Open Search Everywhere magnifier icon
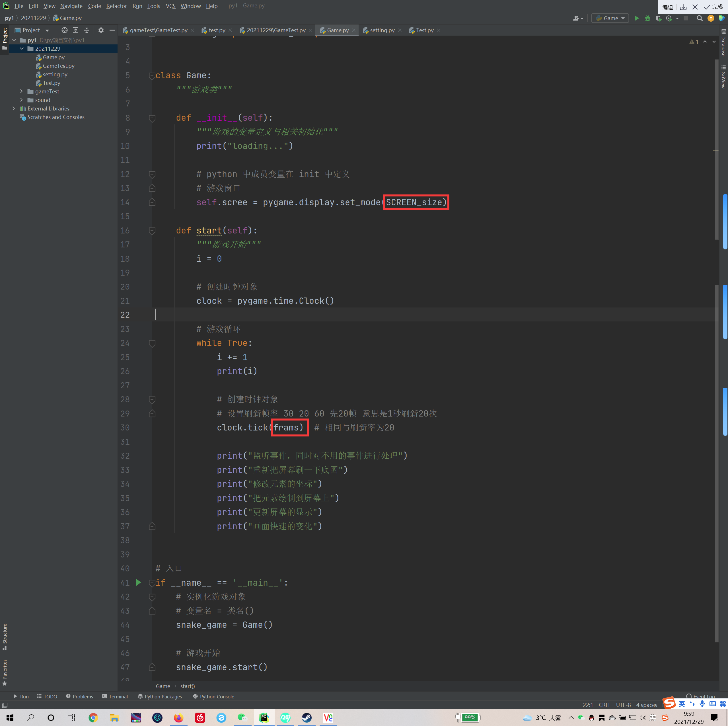 (x=699, y=18)
